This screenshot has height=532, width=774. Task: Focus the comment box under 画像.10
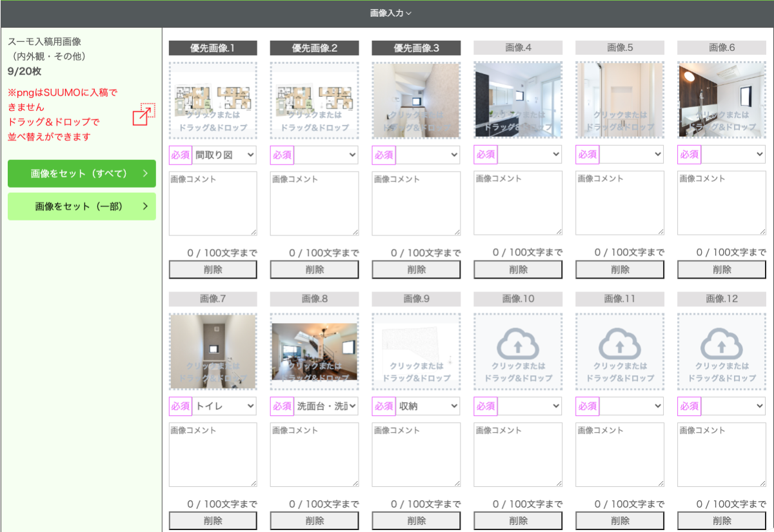(518, 455)
